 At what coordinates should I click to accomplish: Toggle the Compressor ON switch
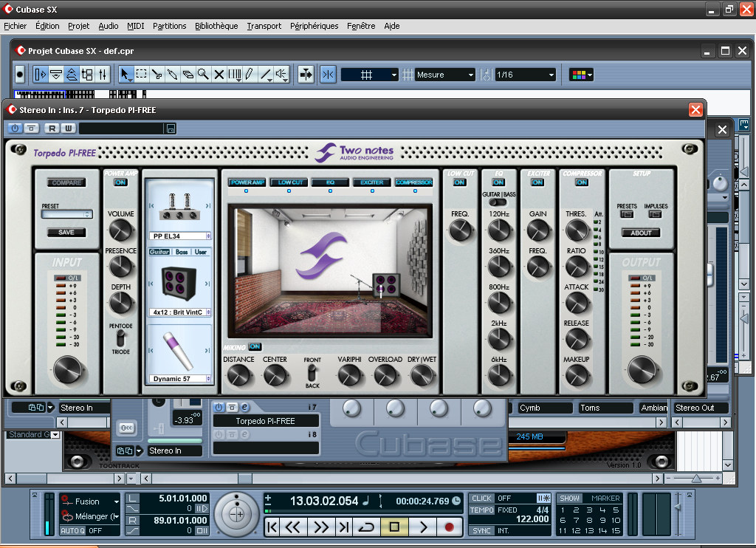pyautogui.click(x=581, y=182)
